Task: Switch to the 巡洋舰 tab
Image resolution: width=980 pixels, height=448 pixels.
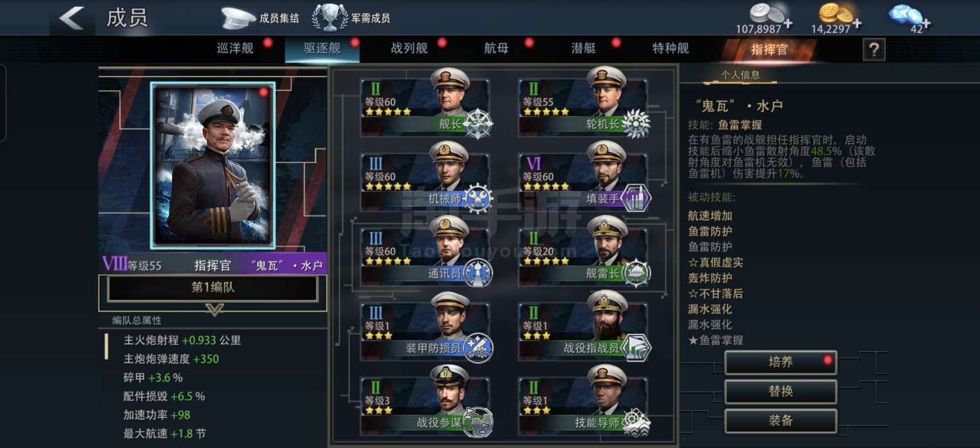Action: pos(235,48)
